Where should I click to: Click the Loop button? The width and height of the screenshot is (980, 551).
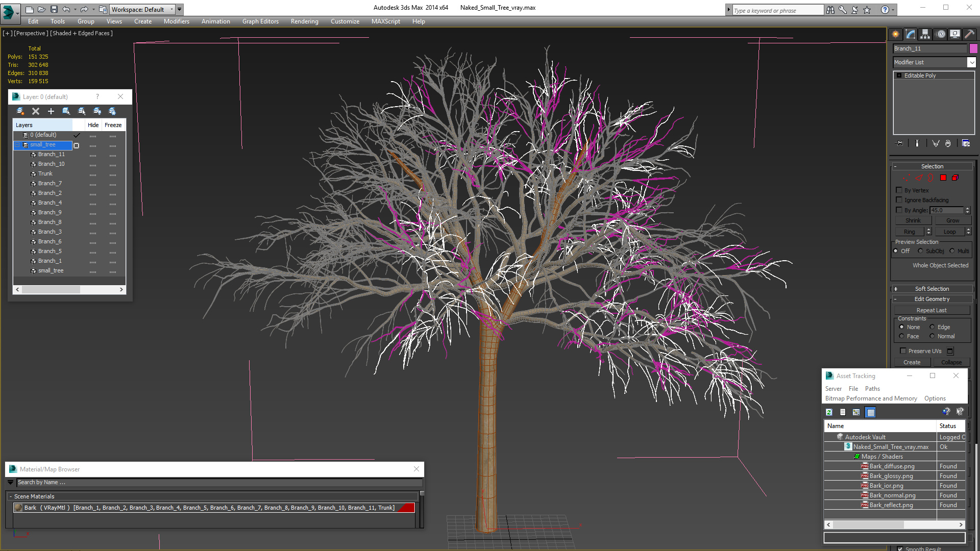(949, 232)
